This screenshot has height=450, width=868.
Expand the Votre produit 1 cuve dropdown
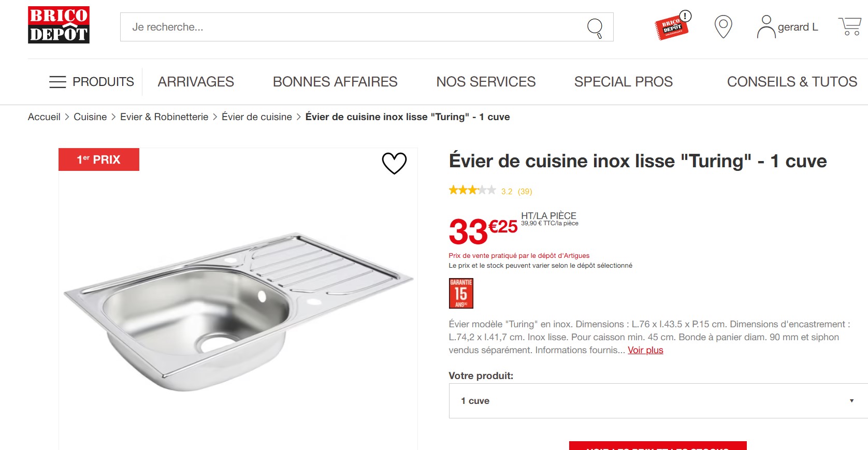coord(658,401)
